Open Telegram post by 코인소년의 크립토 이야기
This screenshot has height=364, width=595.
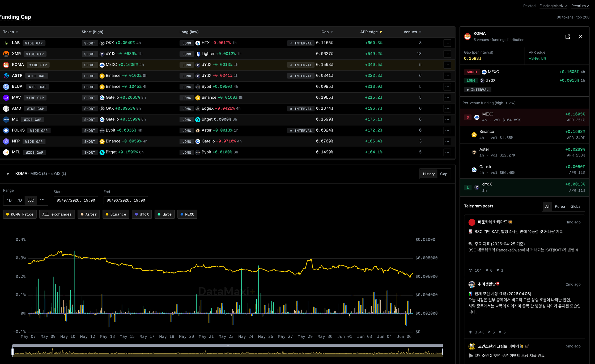tap(524, 351)
